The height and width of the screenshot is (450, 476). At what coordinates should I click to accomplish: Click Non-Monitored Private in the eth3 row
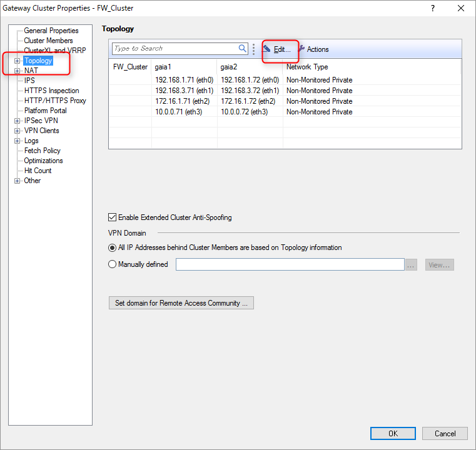[320, 112]
